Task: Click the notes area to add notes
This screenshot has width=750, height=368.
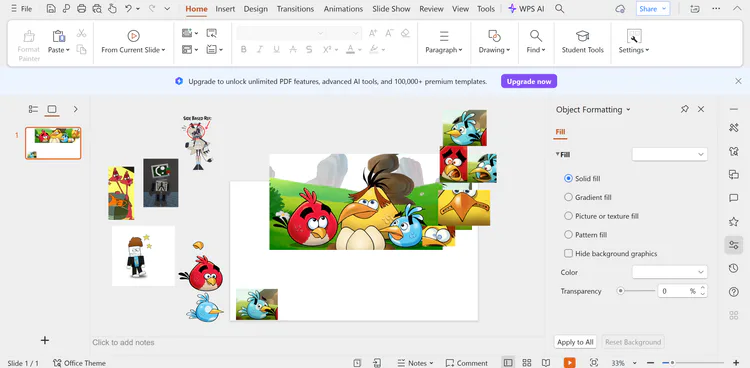Action: [318, 342]
